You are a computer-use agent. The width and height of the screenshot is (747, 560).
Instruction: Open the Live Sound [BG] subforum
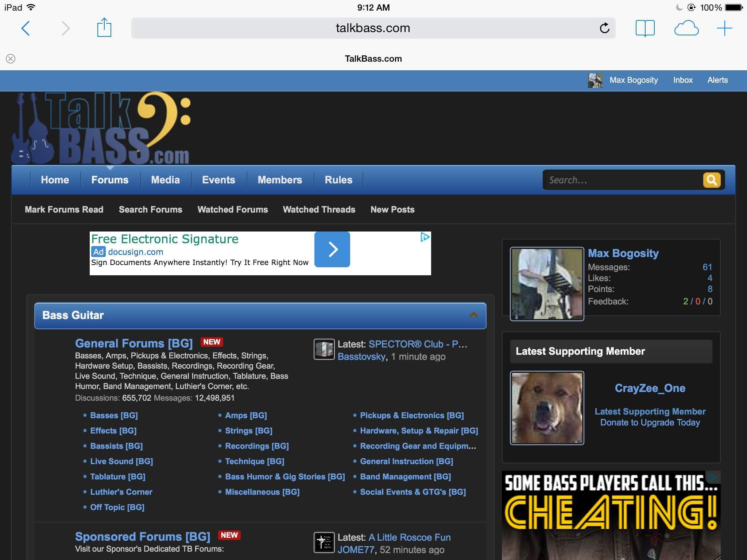pos(121,461)
